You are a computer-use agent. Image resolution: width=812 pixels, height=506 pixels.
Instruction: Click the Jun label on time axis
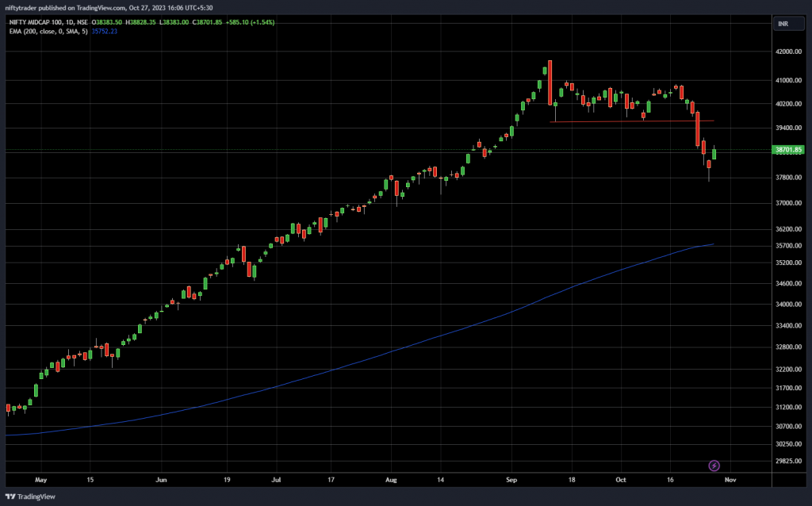tap(161, 480)
